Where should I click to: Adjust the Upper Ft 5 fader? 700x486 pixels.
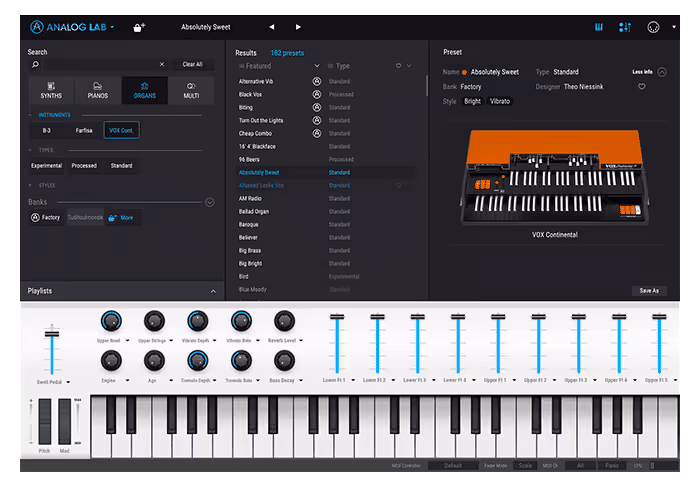pyautogui.click(x=659, y=317)
